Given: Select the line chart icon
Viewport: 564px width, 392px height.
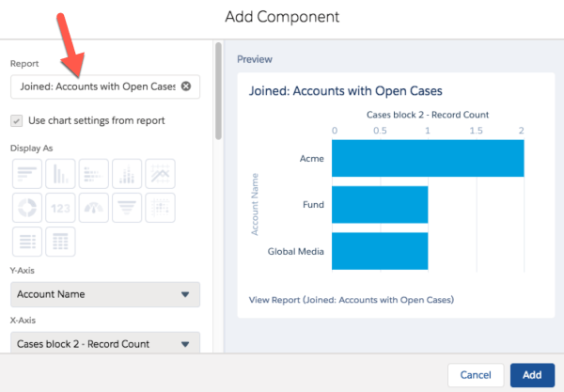Looking at the screenshot, I should click(160, 174).
